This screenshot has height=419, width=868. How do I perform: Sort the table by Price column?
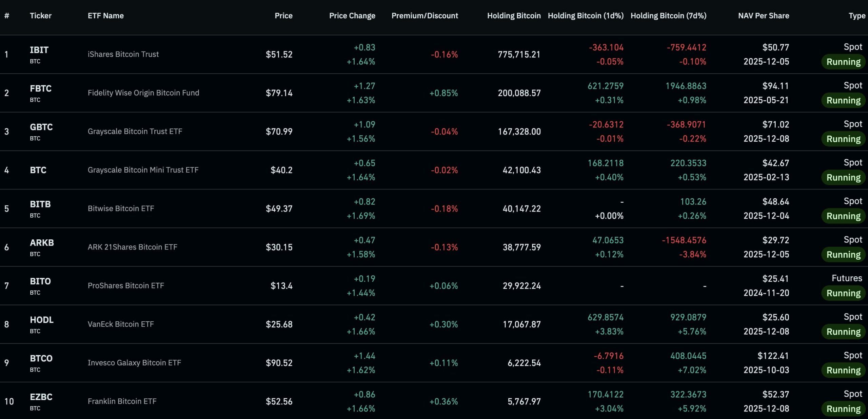[x=283, y=16]
